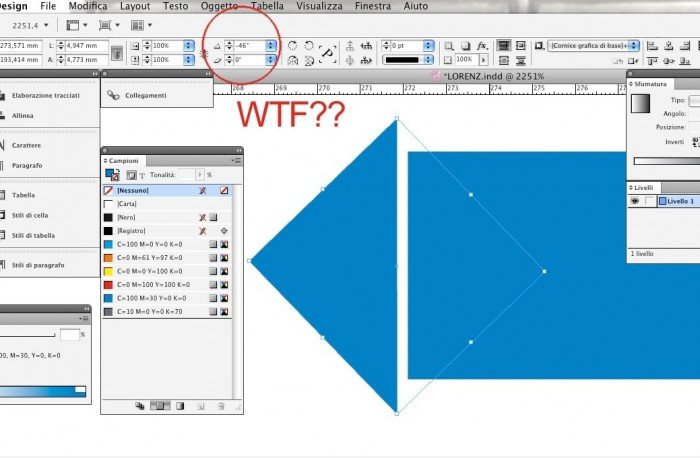Open the Allinea panel
The height and width of the screenshot is (458, 700).
(23, 116)
